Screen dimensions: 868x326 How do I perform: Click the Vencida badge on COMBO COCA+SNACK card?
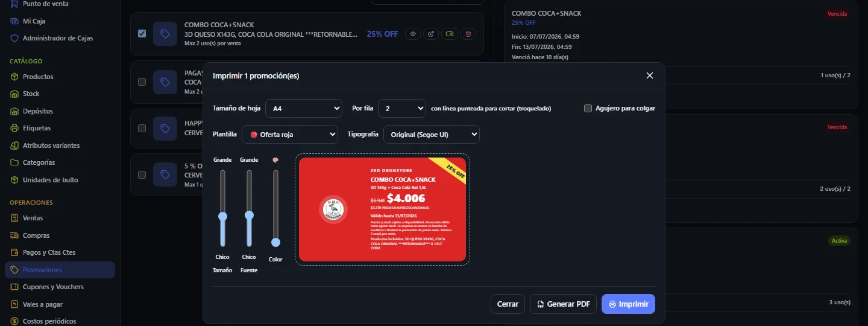[x=837, y=13]
